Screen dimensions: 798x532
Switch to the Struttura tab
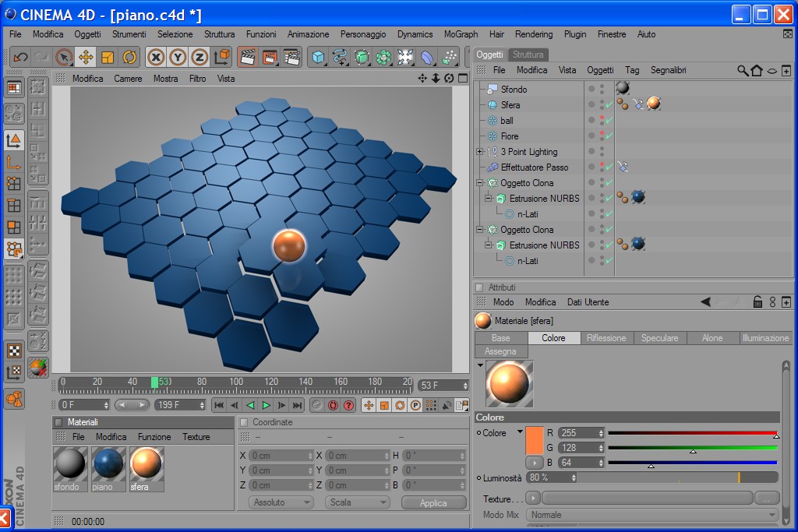coord(528,55)
